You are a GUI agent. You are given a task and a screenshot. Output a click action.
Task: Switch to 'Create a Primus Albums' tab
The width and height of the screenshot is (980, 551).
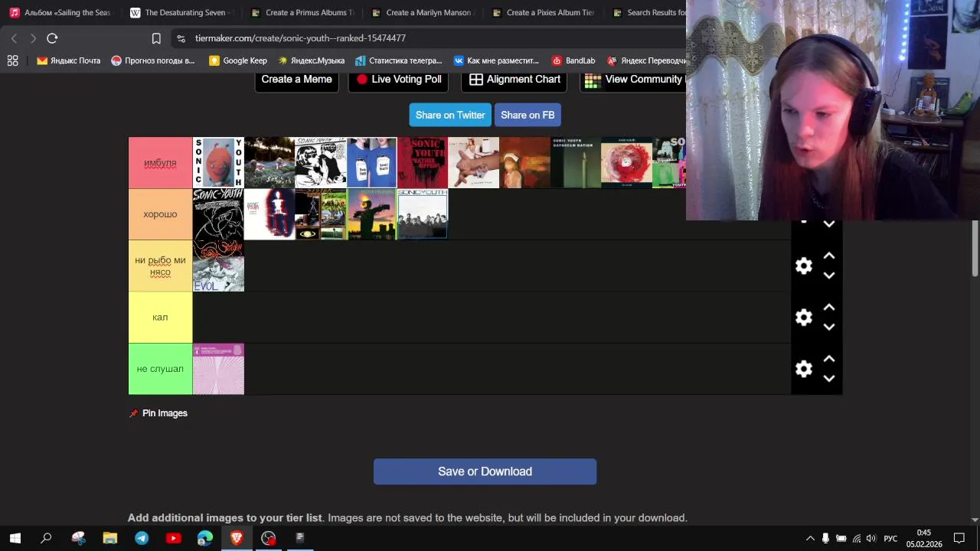pyautogui.click(x=302, y=12)
